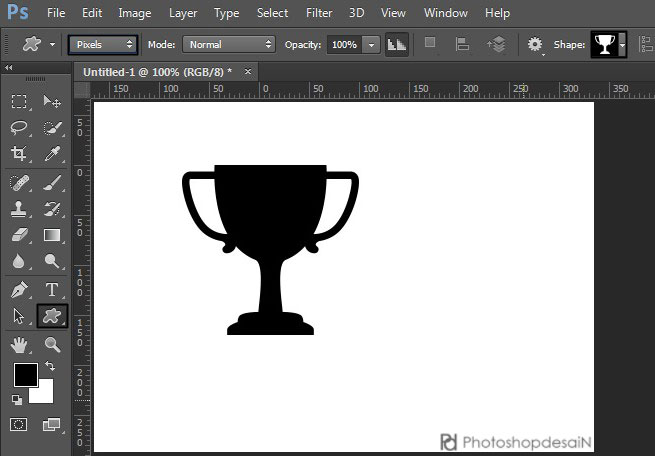Swap foreground and background colors
The height and width of the screenshot is (456, 655).
(x=50, y=368)
